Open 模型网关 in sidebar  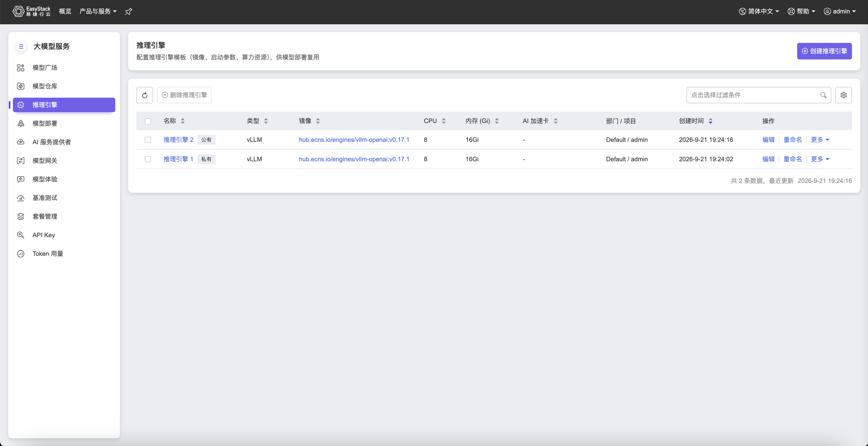64,161
